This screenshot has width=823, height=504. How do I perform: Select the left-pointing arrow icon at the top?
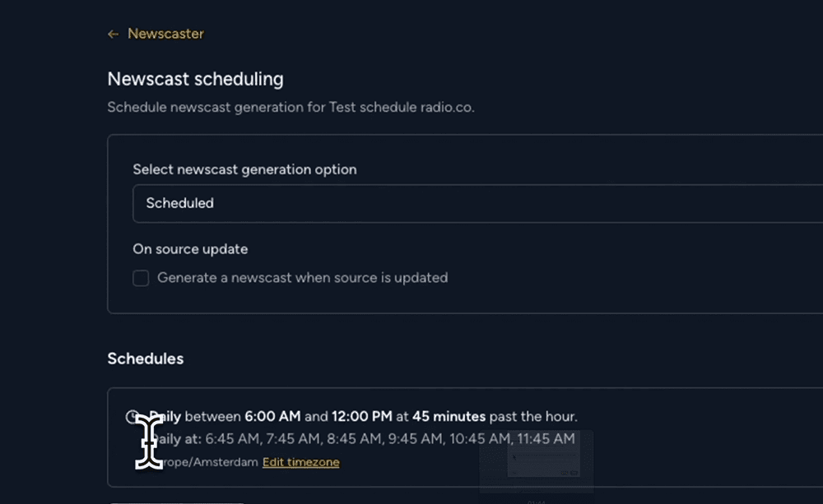tap(113, 34)
